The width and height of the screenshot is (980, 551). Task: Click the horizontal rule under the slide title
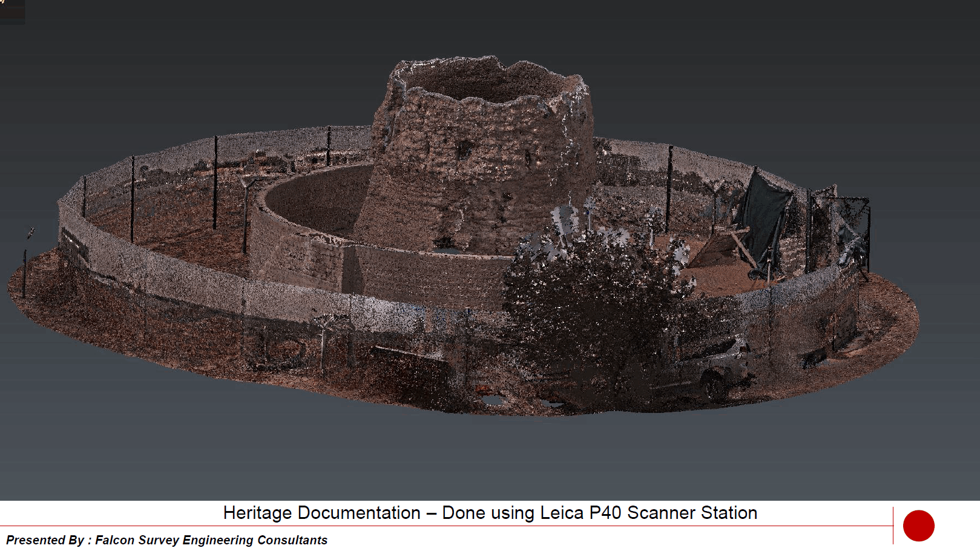(424, 526)
